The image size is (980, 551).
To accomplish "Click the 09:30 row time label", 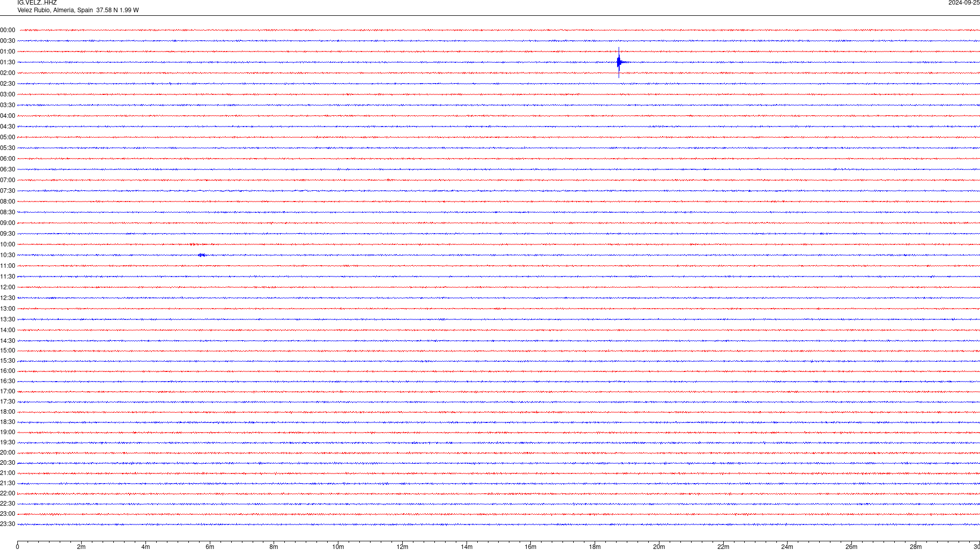I will click(8, 234).
